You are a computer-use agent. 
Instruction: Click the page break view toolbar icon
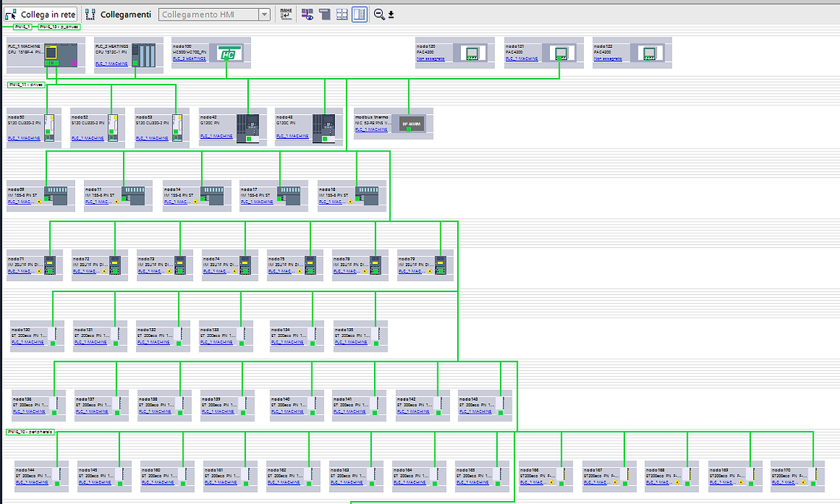click(325, 15)
